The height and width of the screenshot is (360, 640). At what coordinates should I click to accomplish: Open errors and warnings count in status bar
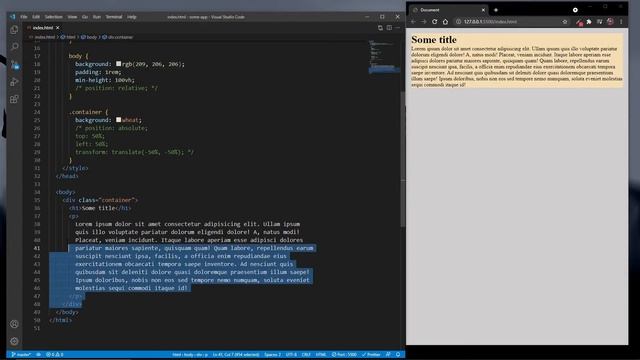(54, 354)
